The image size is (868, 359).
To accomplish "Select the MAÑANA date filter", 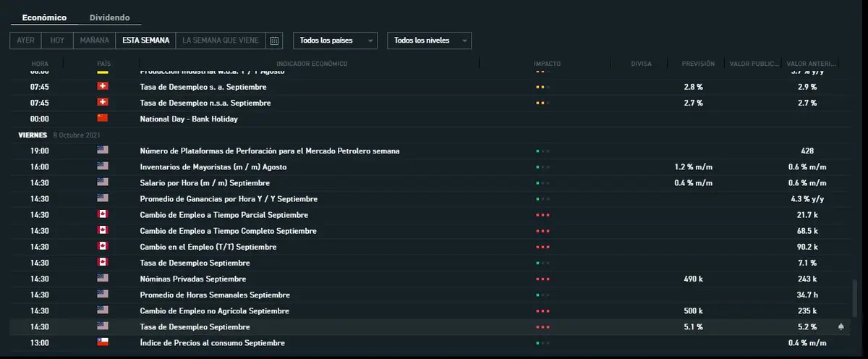I will coord(95,41).
